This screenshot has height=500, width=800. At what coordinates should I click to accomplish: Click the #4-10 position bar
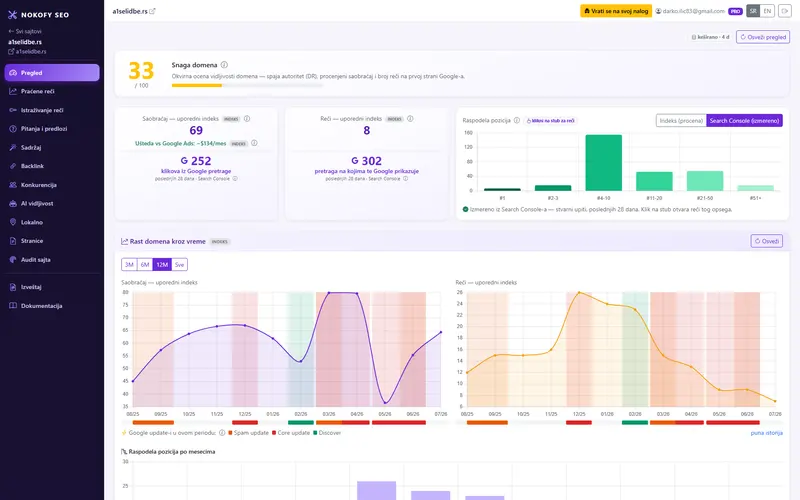(604, 163)
